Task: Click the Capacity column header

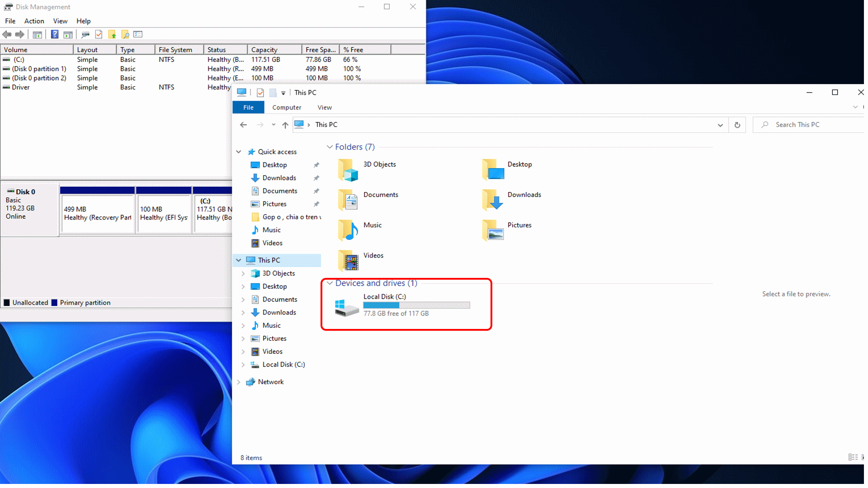Action: 274,50
